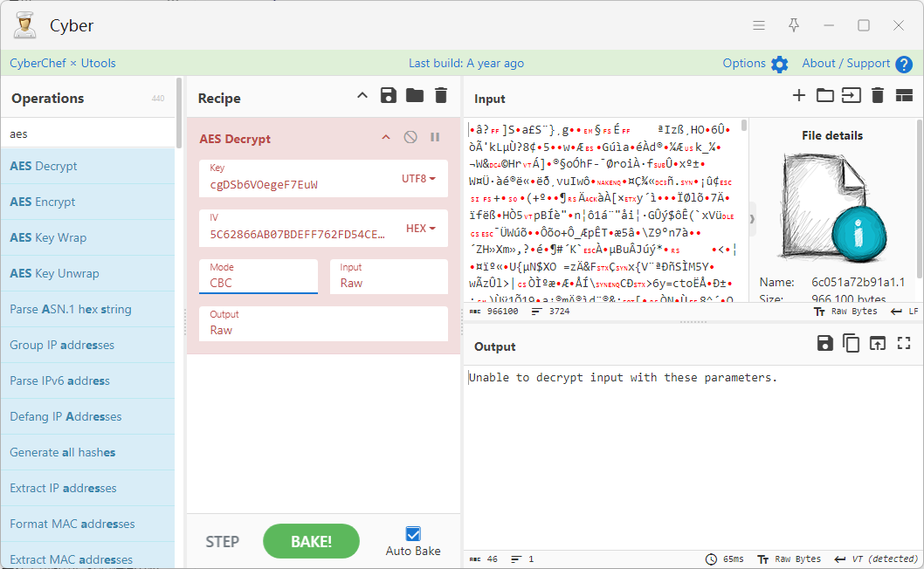
Task: Click the file details thumbnail image
Action: 832,208
